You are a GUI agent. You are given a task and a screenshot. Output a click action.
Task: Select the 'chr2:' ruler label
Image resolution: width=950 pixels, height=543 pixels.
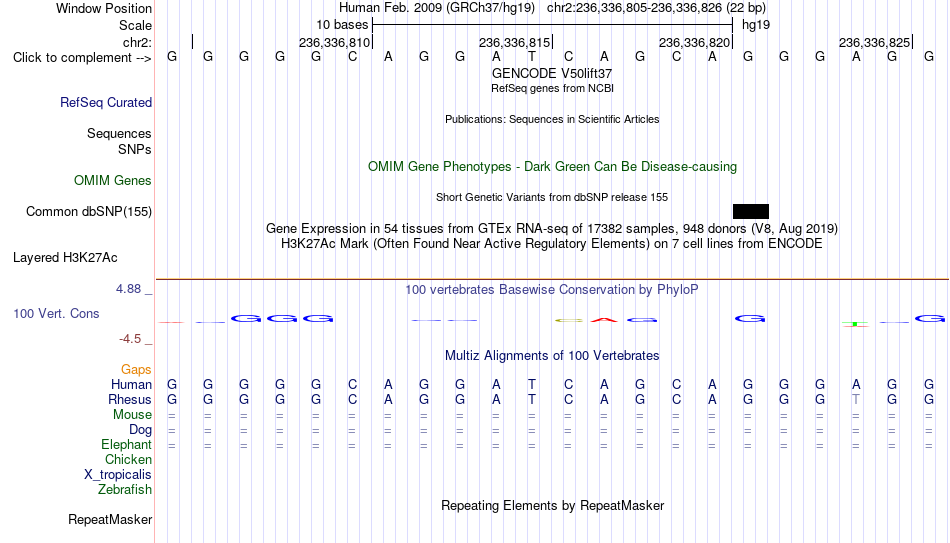pos(138,42)
